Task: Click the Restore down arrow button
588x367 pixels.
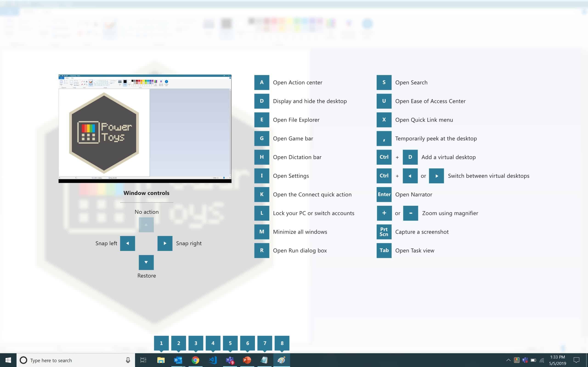Action: 146,262
